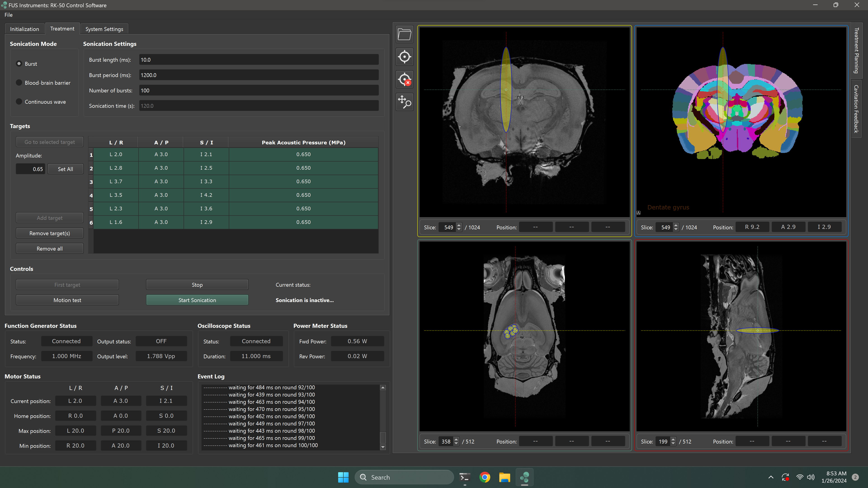Image resolution: width=868 pixels, height=488 pixels.
Task: Click the Motion test button
Action: tap(67, 300)
